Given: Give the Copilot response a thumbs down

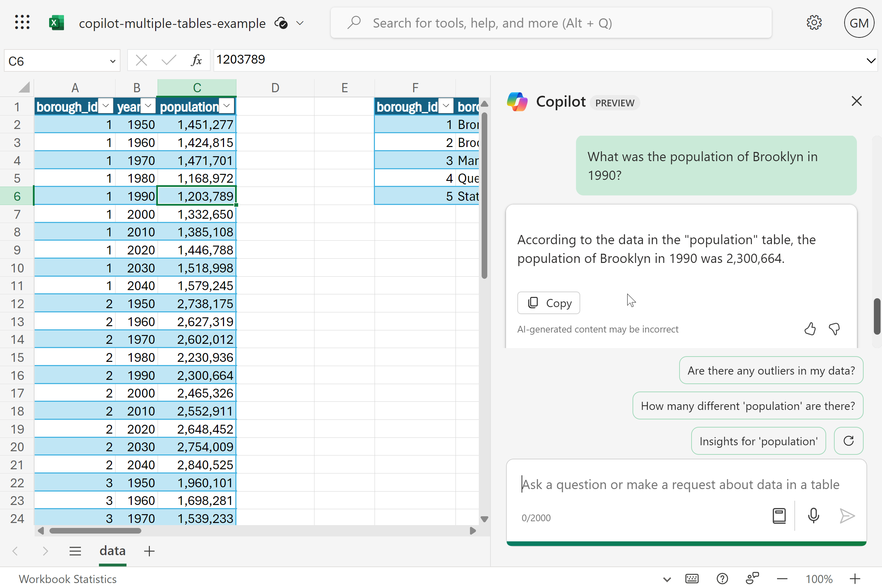Looking at the screenshot, I should (834, 329).
